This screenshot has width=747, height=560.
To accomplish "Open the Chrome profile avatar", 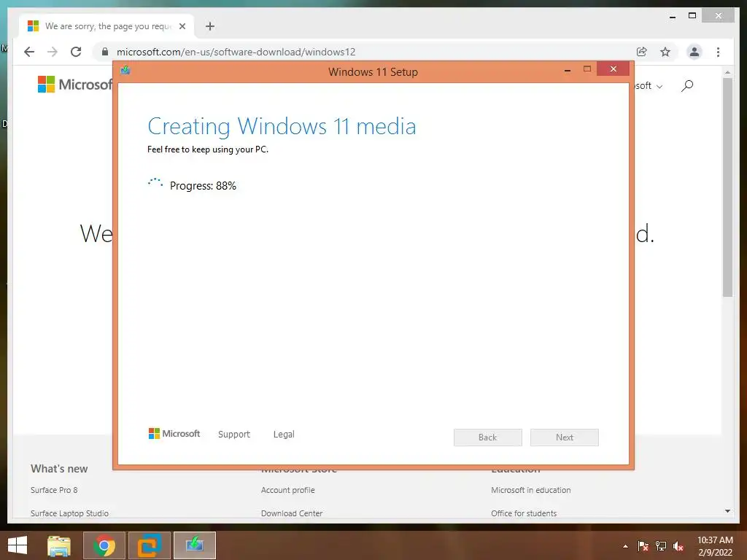I will pos(694,52).
